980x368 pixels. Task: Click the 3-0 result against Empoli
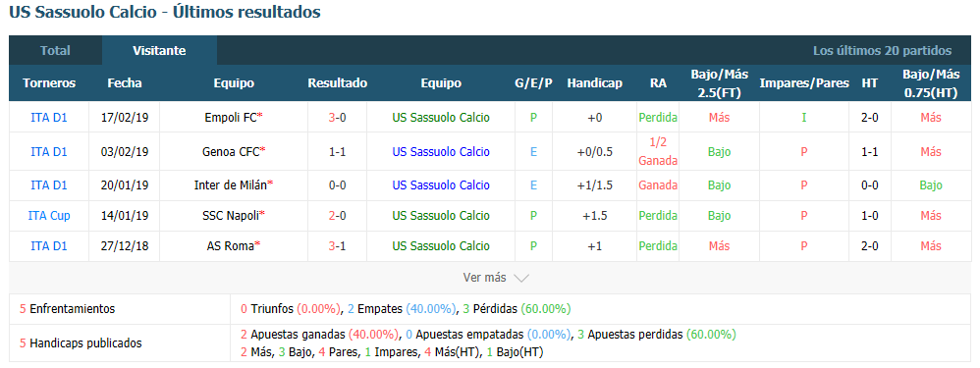click(338, 117)
